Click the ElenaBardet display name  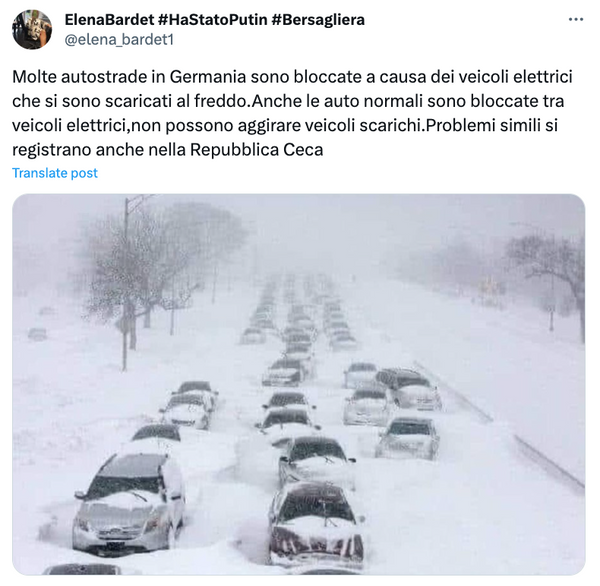[109, 20]
